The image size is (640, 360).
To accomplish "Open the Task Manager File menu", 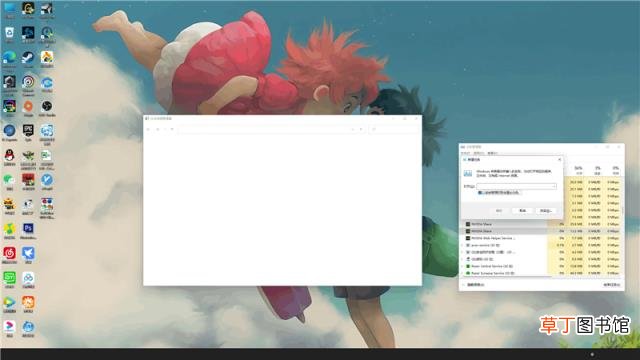I will [465, 153].
